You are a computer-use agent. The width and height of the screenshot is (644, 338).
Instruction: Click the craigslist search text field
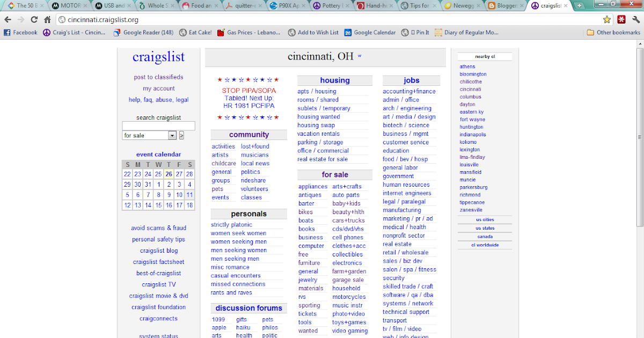point(158,126)
